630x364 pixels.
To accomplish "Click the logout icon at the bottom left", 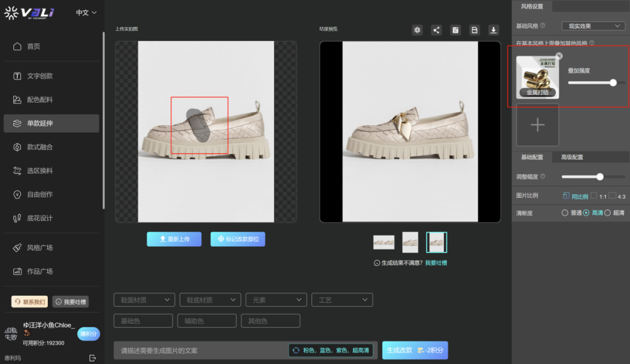I will [x=92, y=358].
